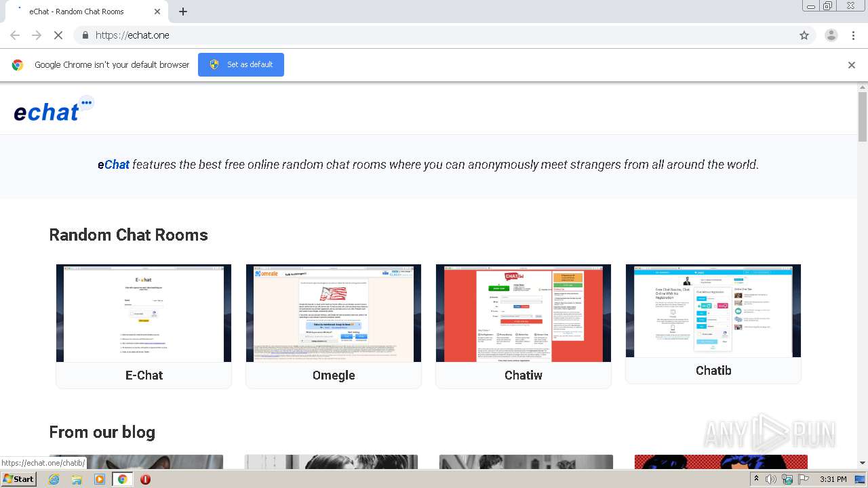Viewport: 868px width, 488px height.
Task: Click the red Opera-style taskbar icon
Action: click(x=145, y=479)
